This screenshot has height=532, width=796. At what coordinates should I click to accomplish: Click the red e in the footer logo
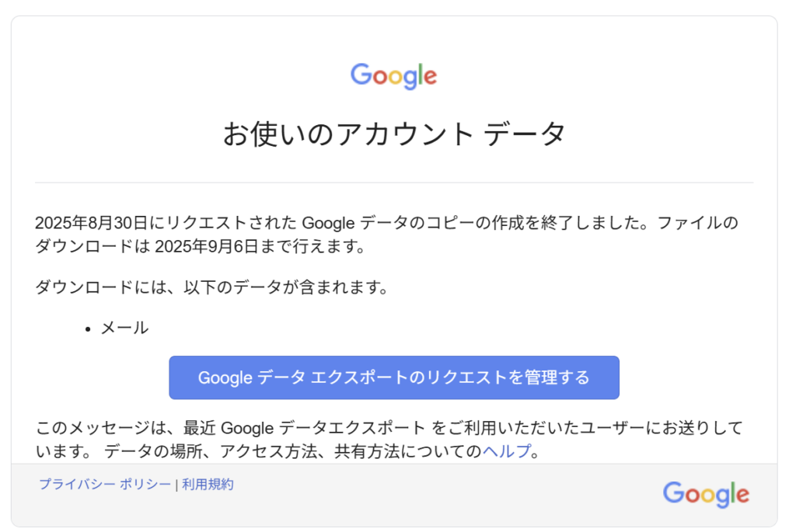pos(741,495)
